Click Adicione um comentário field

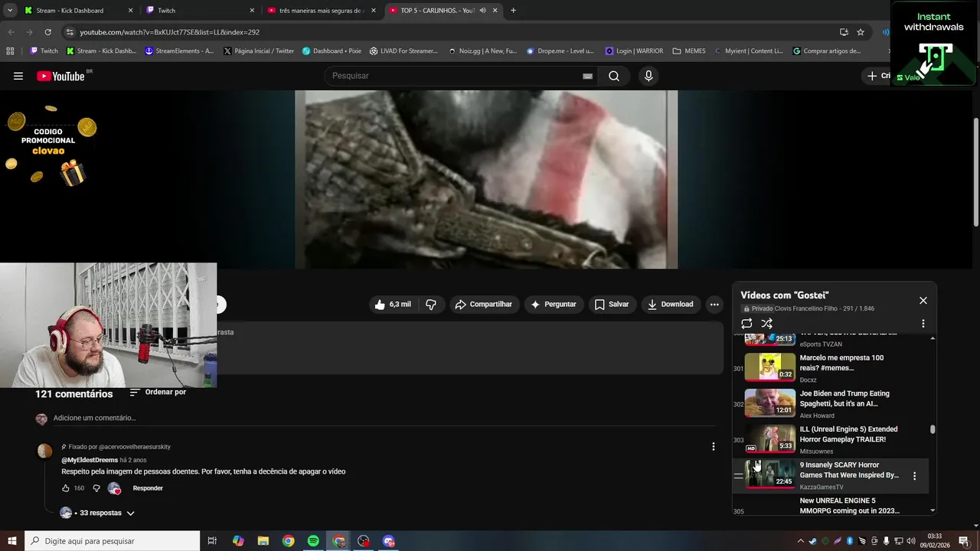[x=383, y=418]
